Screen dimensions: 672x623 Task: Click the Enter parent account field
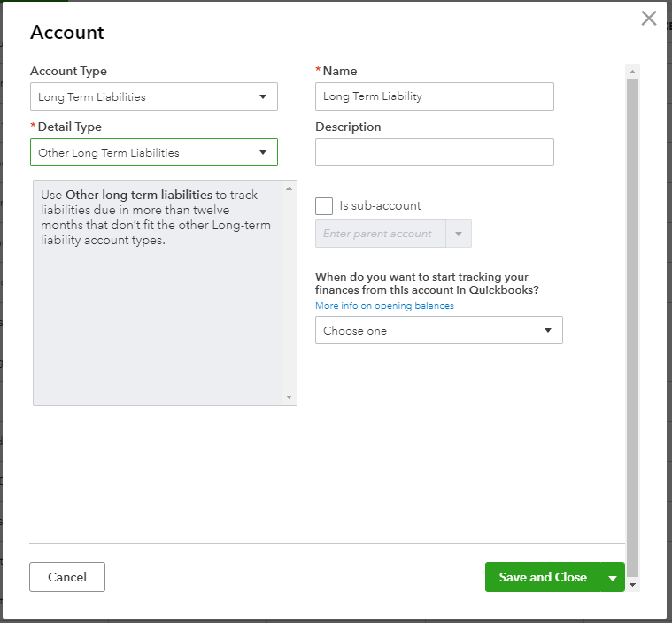coord(381,234)
